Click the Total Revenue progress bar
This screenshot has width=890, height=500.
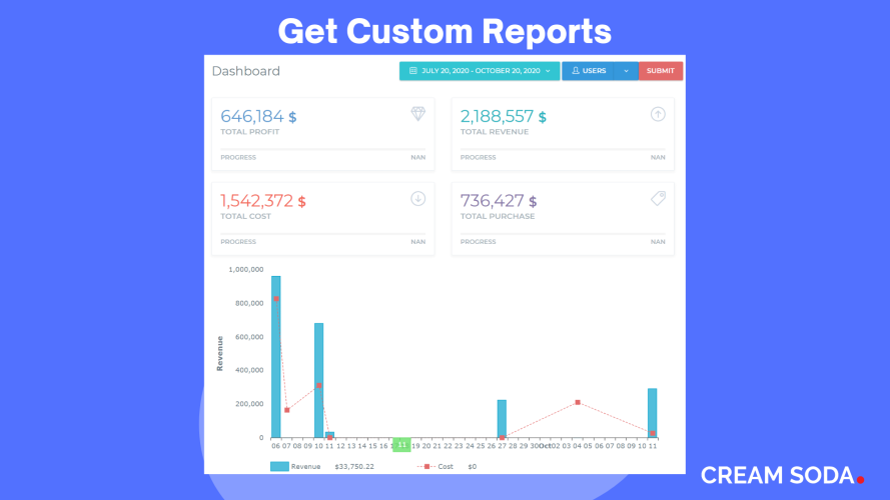click(562, 149)
